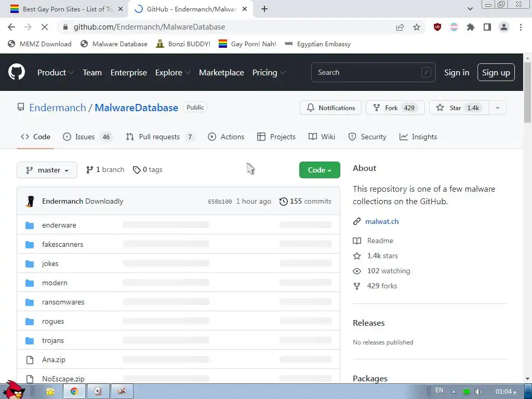Open the fakescanners folder
This screenshot has height=399, width=532.
tap(62, 244)
